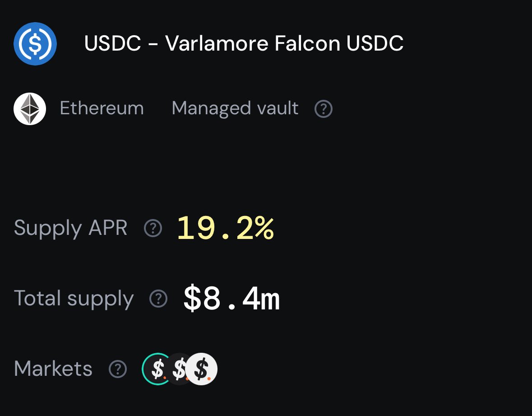Click the blue USDC coin logo
The width and height of the screenshot is (532, 416).
[x=35, y=43]
